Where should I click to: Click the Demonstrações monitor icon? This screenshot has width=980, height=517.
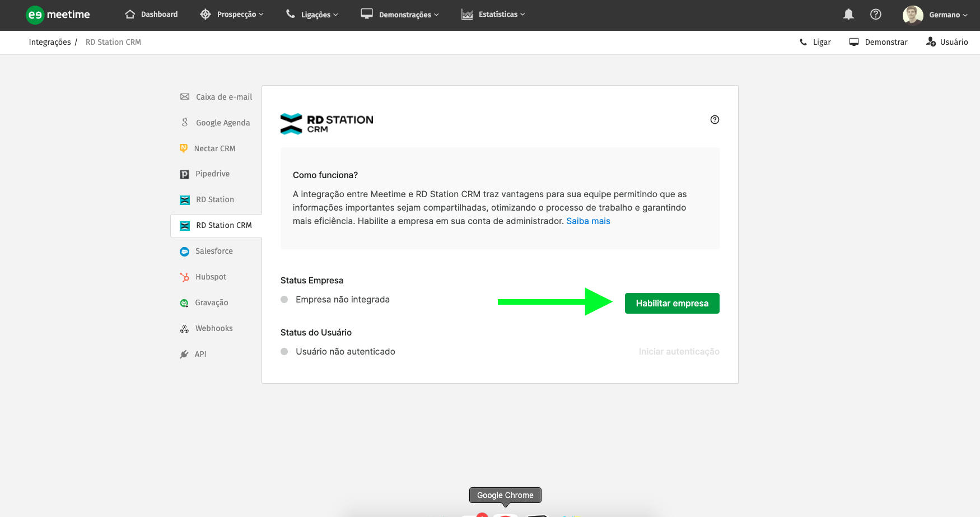pyautogui.click(x=367, y=14)
